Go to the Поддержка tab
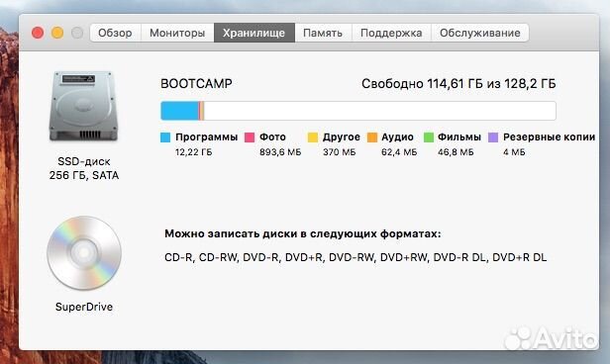Viewport: 610px width, 364px height. tap(391, 33)
